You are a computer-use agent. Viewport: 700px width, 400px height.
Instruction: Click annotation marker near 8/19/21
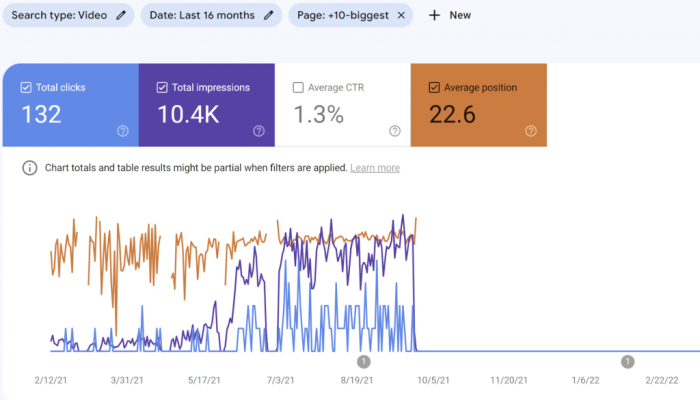(x=363, y=362)
